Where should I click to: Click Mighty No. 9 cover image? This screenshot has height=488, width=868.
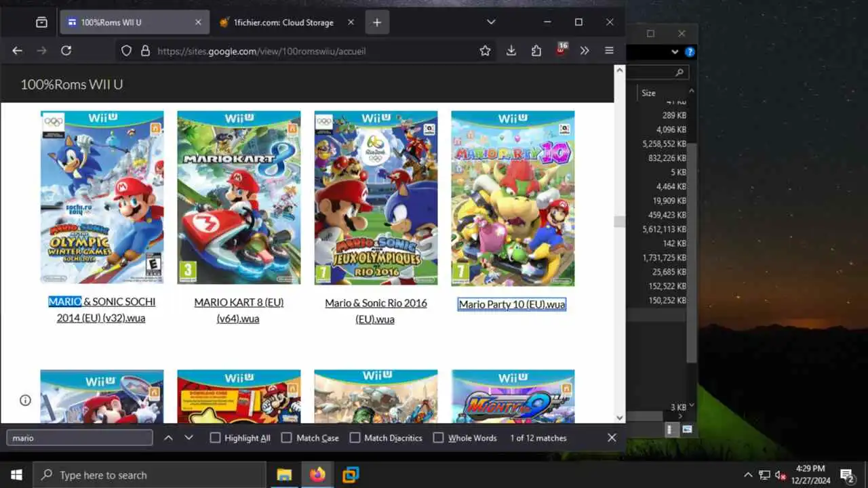pos(513,396)
